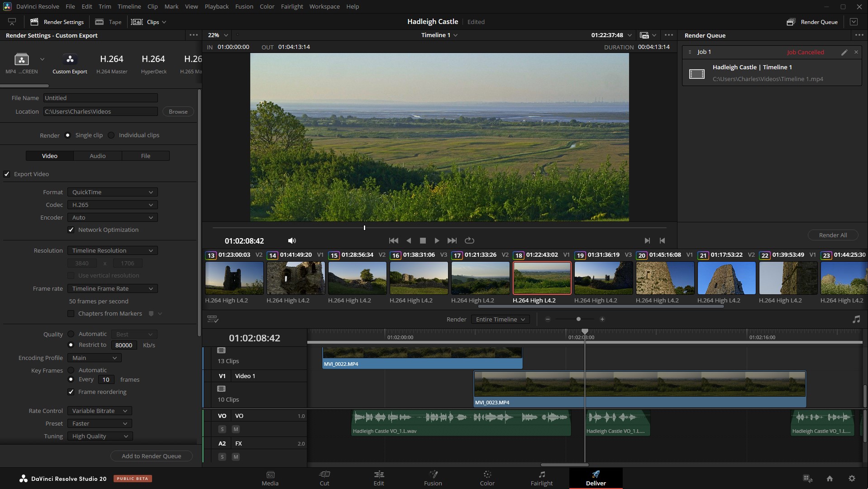Select the Custom Export preset icon
Image resolution: width=868 pixels, height=489 pixels.
click(x=70, y=59)
